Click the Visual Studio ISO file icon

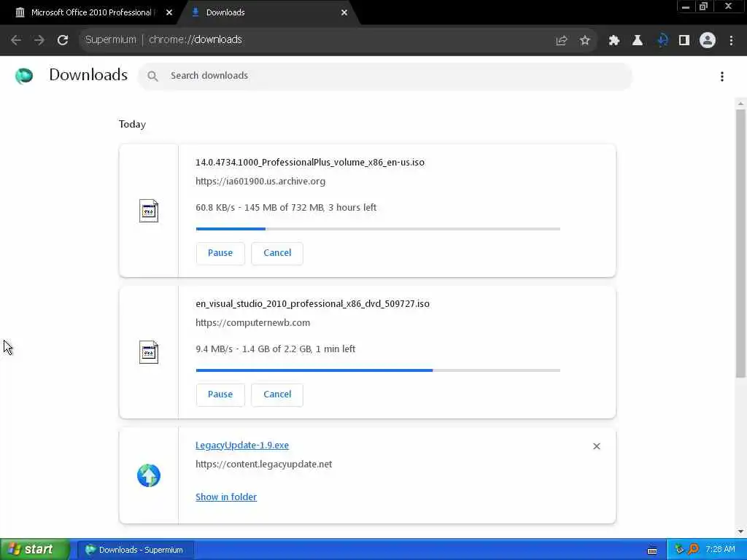click(149, 352)
